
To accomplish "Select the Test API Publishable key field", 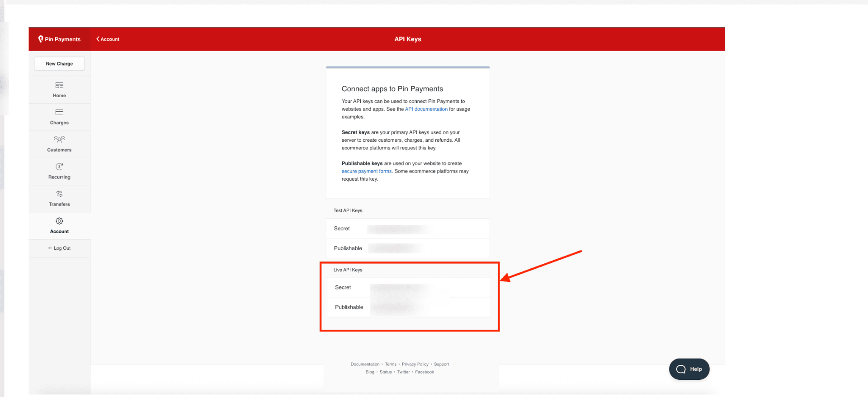I will pyautogui.click(x=408, y=248).
